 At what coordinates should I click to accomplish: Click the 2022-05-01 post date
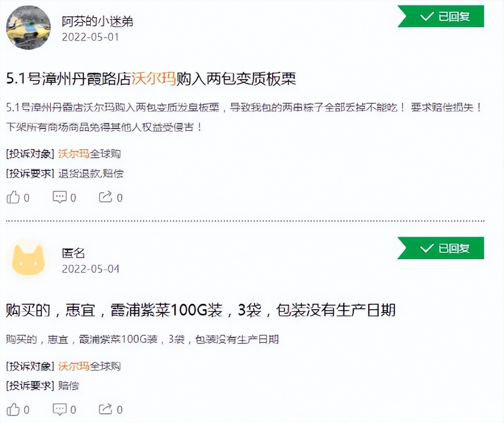pyautogui.click(x=91, y=37)
